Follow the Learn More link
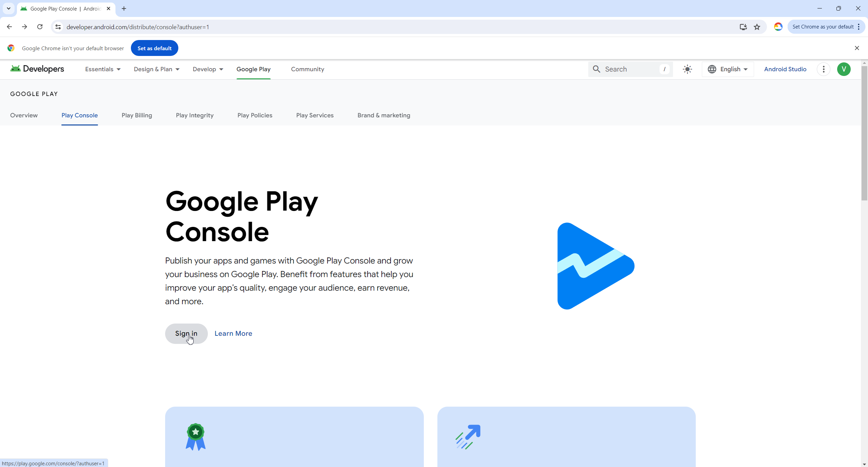 [x=233, y=333]
